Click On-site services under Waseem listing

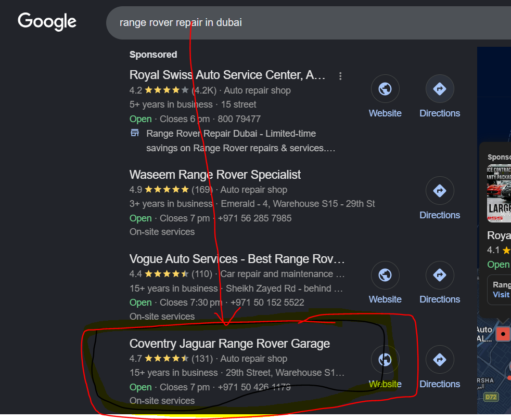click(162, 232)
